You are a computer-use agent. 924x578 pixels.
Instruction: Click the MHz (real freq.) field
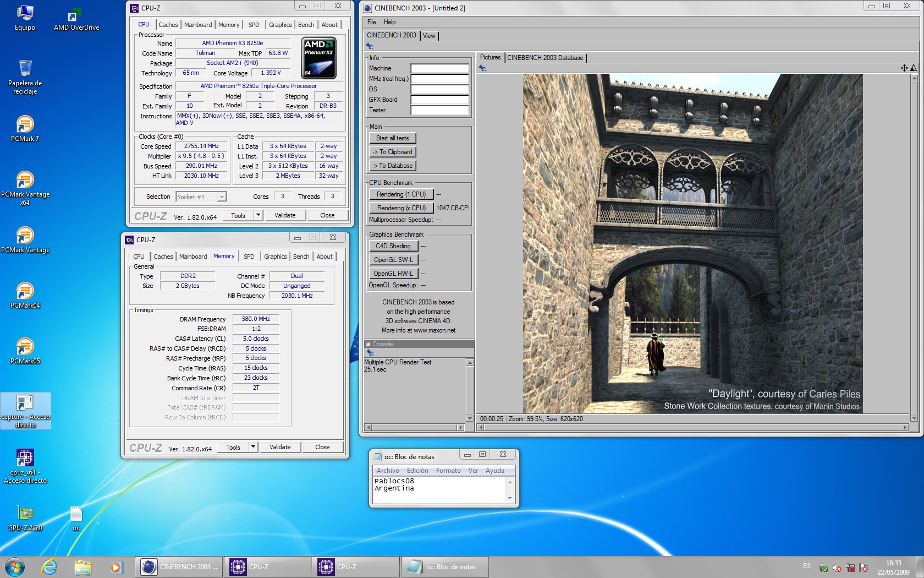tap(440, 79)
